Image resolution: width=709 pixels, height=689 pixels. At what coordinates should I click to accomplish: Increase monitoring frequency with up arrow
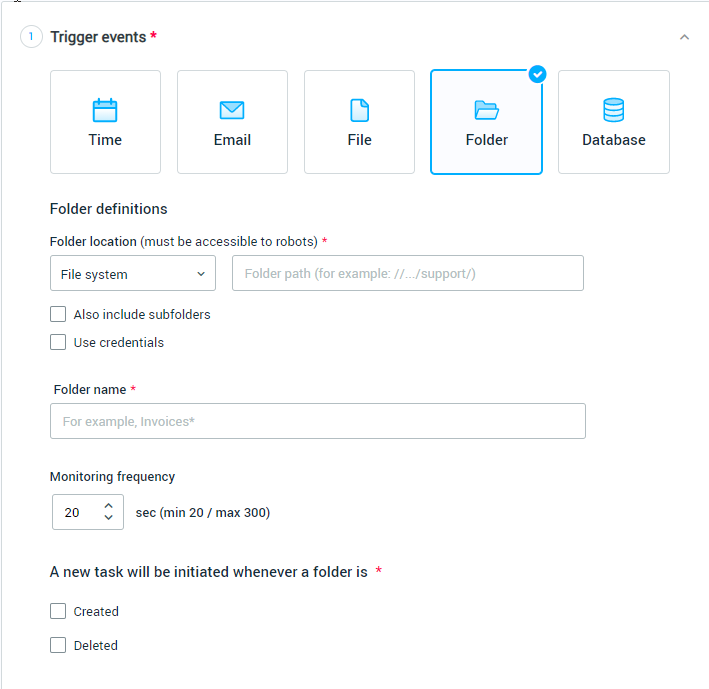click(108, 506)
